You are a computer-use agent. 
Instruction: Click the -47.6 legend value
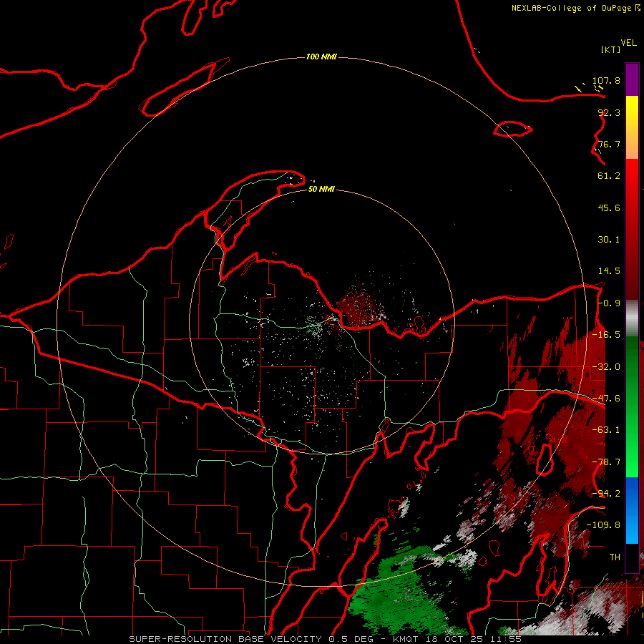click(606, 399)
